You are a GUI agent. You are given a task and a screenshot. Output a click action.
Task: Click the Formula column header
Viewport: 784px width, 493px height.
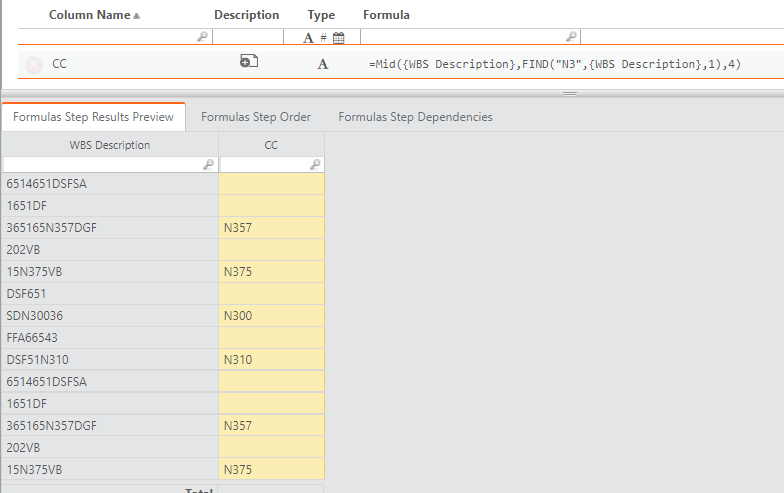pos(386,15)
